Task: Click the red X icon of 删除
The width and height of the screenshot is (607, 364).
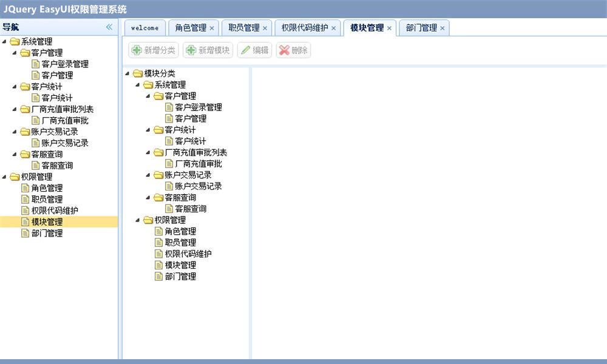Action: tap(284, 50)
